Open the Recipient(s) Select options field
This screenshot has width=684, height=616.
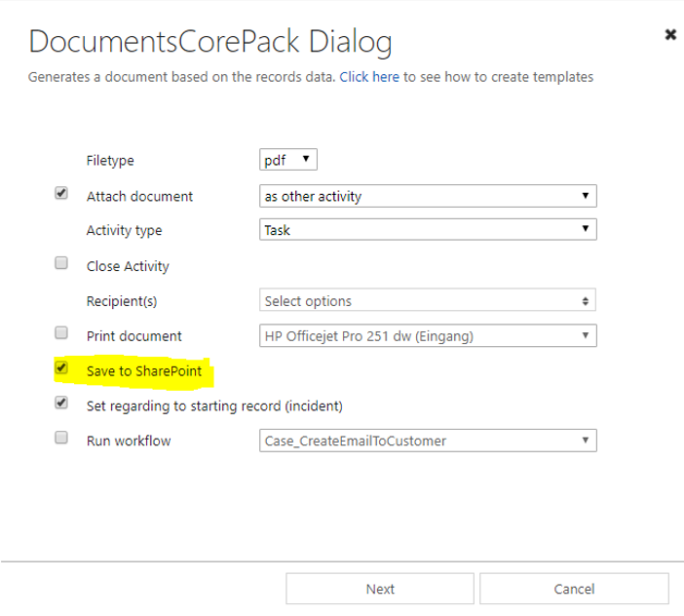[x=428, y=300]
